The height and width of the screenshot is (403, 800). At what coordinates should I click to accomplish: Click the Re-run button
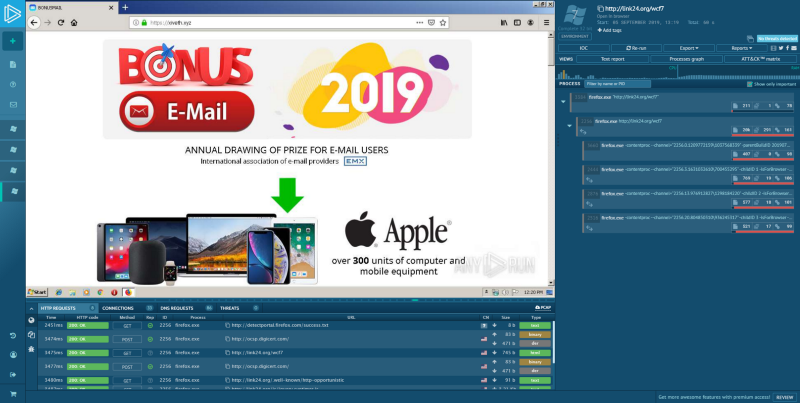point(635,48)
